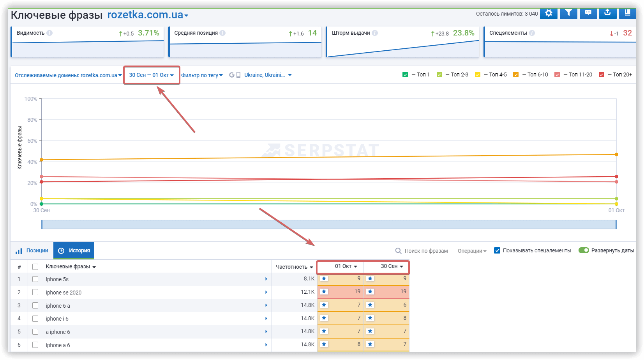Toggle the Развернуть даты switch

coord(584,250)
